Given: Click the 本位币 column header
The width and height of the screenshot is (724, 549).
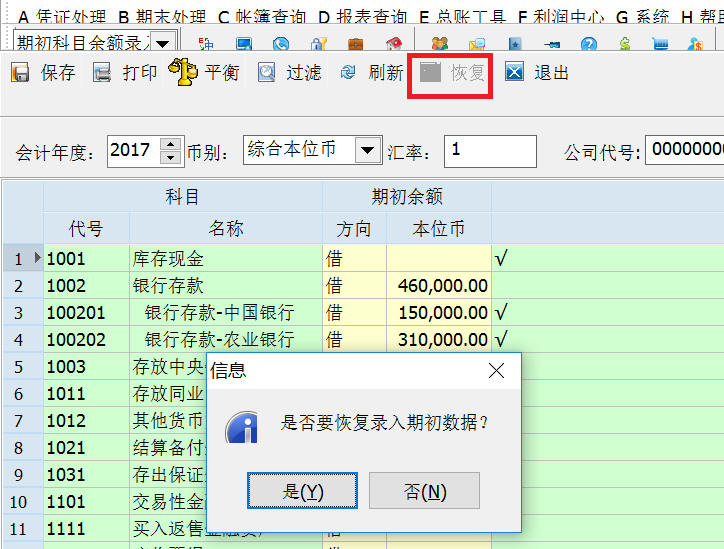Looking at the screenshot, I should (439, 229).
